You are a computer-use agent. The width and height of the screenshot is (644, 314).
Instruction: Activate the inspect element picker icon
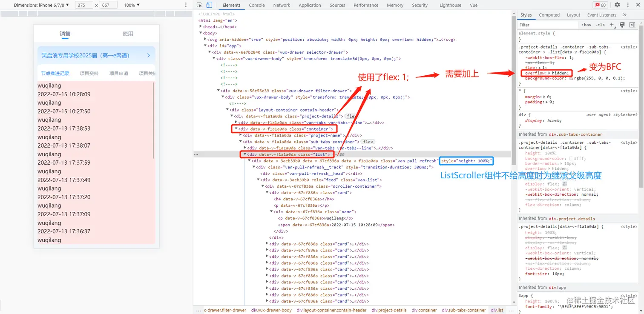[x=199, y=5]
